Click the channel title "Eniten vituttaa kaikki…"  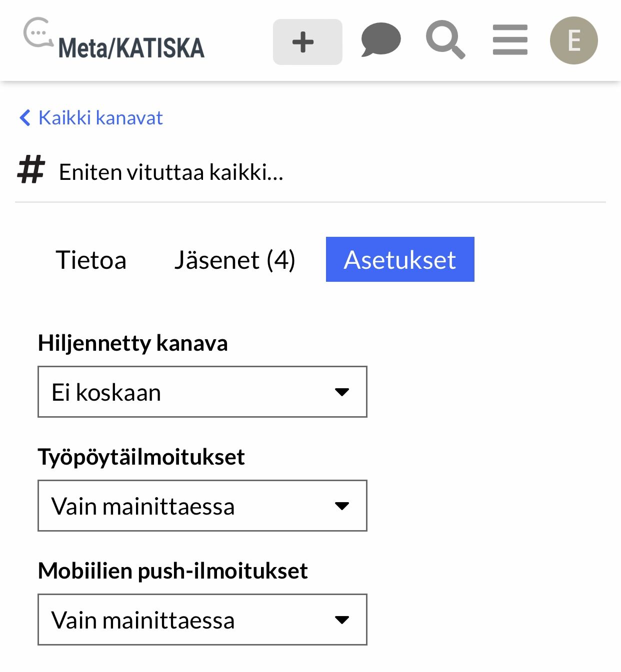171,172
